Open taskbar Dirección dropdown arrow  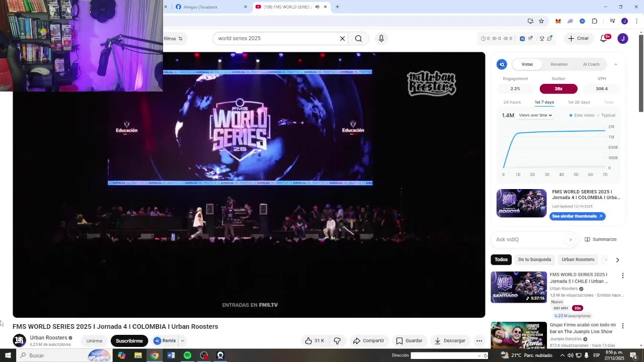tap(479, 355)
